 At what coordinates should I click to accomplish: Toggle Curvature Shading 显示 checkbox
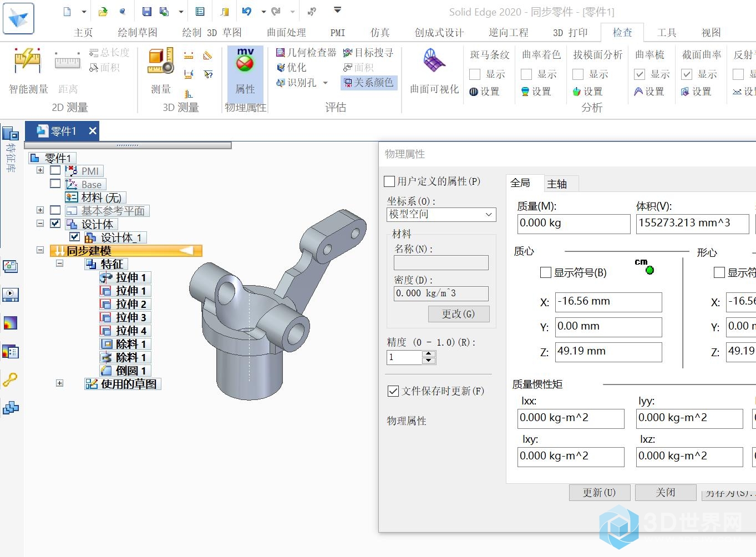526,74
